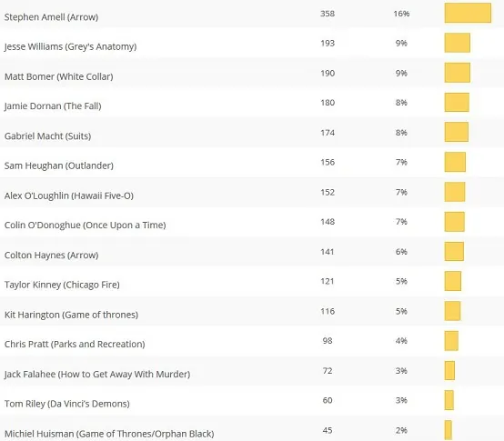Click the 7% value for Colin O'Donoghue
Screen dimensions: 504x441
click(x=401, y=222)
